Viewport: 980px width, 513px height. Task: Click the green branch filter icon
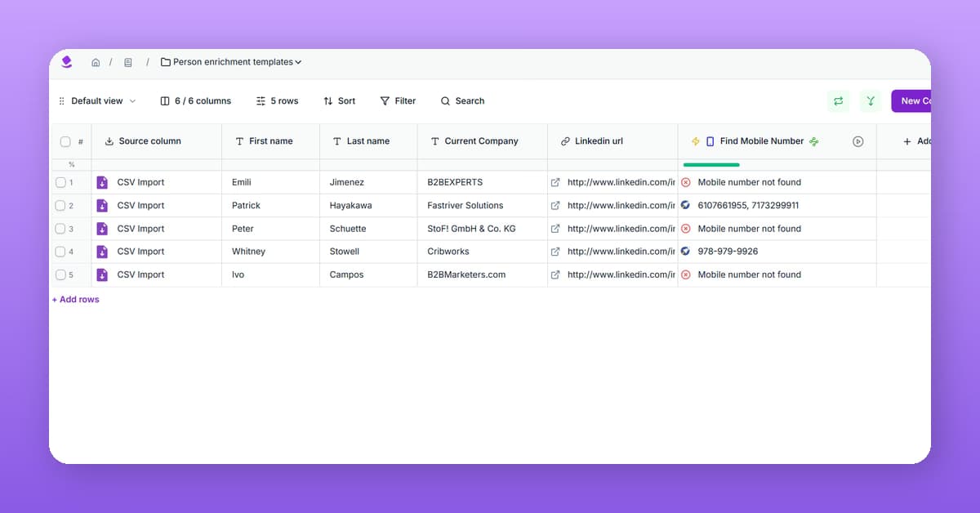point(871,101)
